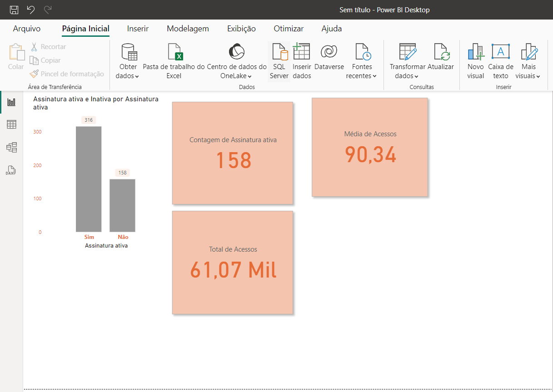Open Centro de dados do OneLake dropdown

[x=237, y=61]
